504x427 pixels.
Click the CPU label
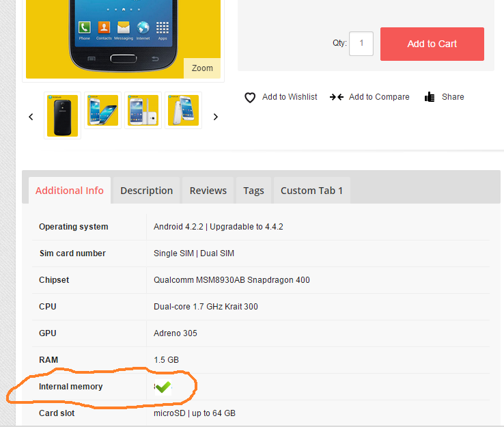pyautogui.click(x=48, y=307)
